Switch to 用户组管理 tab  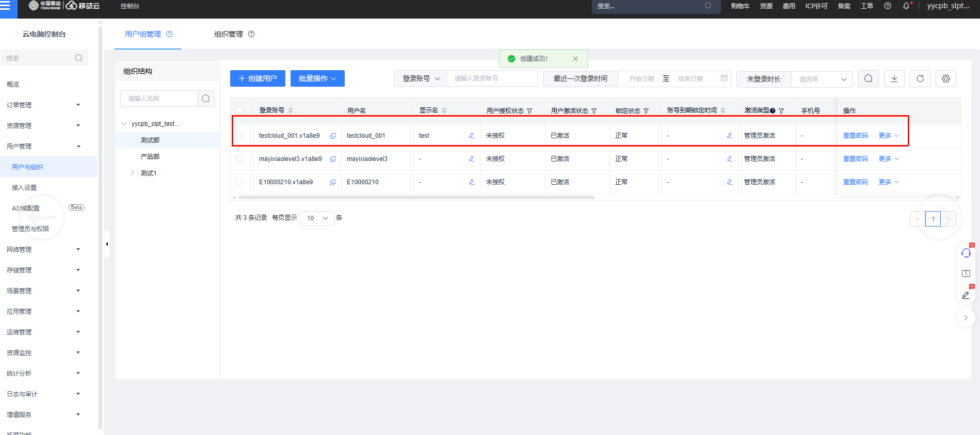click(x=143, y=34)
